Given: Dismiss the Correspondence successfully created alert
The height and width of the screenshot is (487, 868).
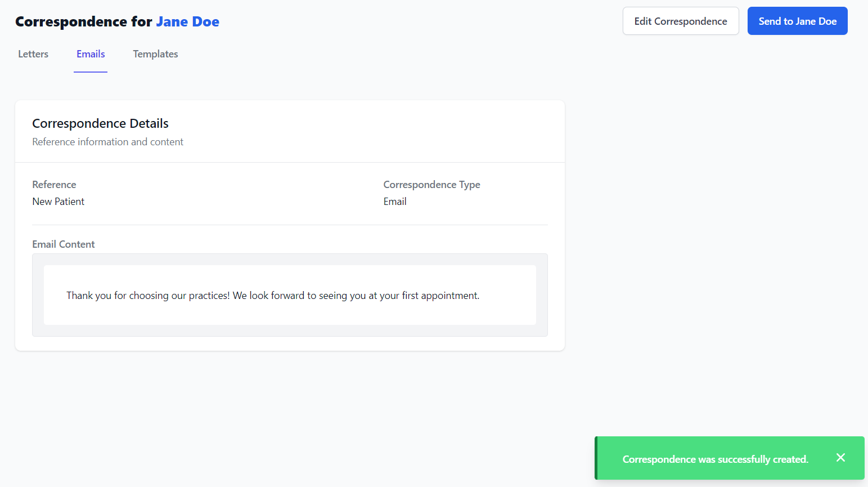Looking at the screenshot, I should pyautogui.click(x=840, y=458).
